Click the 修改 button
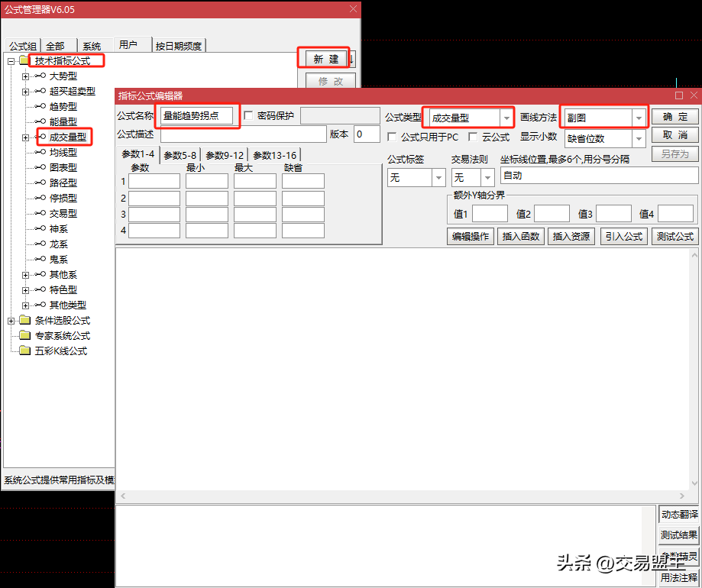The width and height of the screenshot is (702, 588). pos(331,81)
